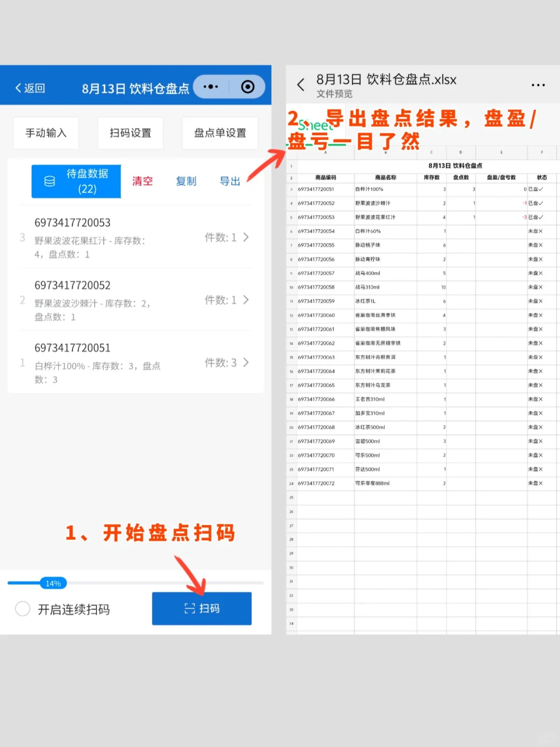This screenshot has width=560, height=747.
Task: Open the 扫码设置 settings
Action: click(130, 133)
